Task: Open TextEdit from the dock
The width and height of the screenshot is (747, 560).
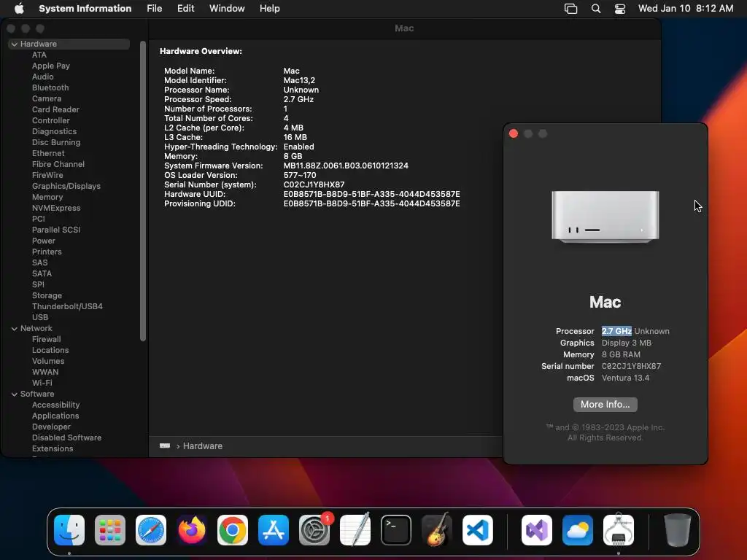Action: (355, 529)
